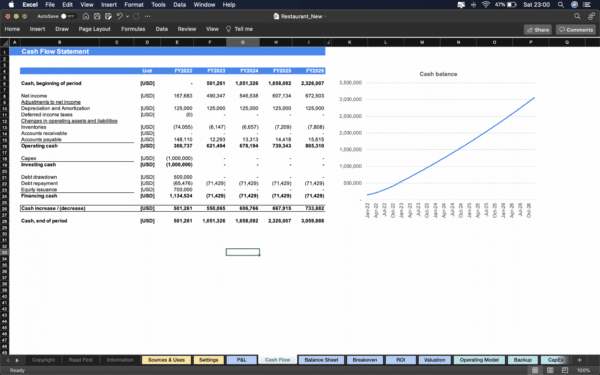The width and height of the screenshot is (600, 375).
Task: Switch to Balance Sheet tab
Action: (x=321, y=360)
